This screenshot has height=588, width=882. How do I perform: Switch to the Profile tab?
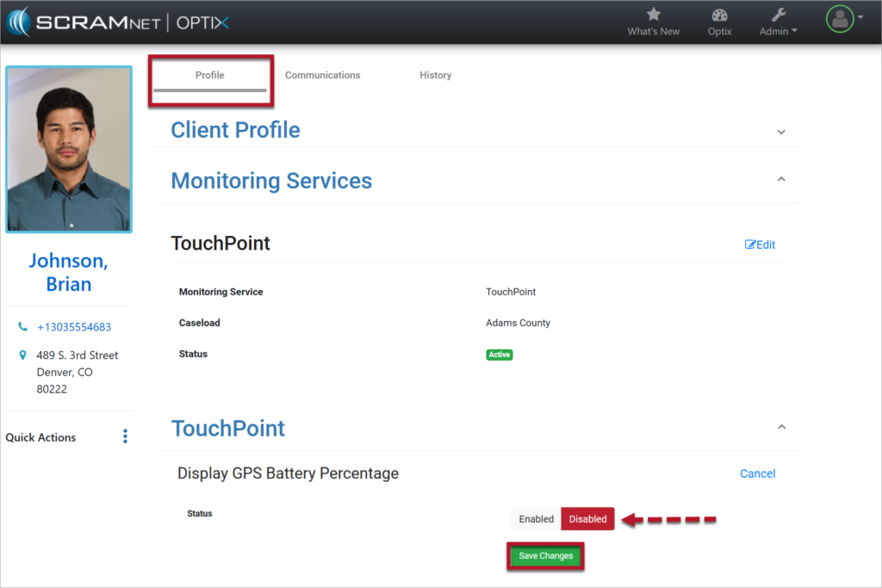pos(209,75)
